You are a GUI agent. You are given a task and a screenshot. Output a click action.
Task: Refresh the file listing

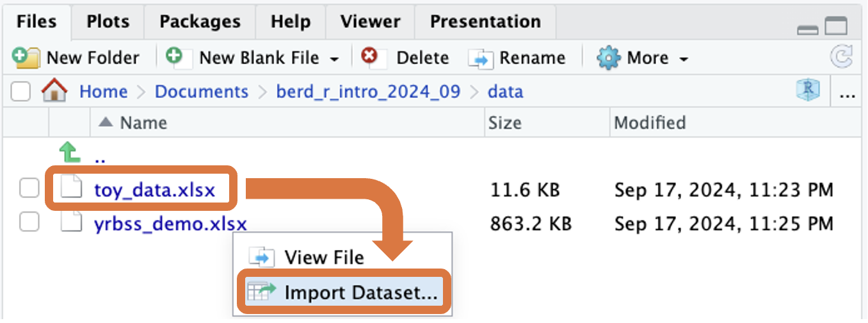point(841,58)
